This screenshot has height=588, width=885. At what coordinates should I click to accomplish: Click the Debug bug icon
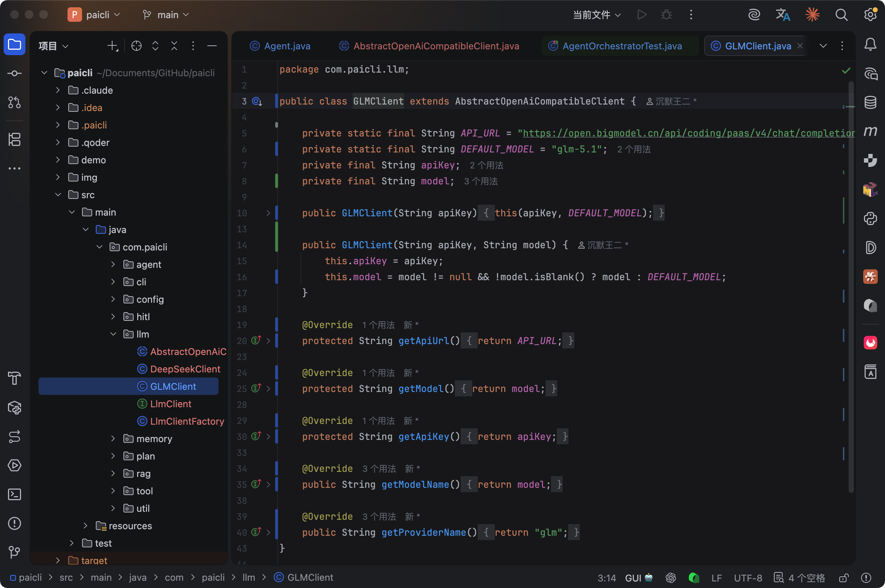pyautogui.click(x=666, y=15)
